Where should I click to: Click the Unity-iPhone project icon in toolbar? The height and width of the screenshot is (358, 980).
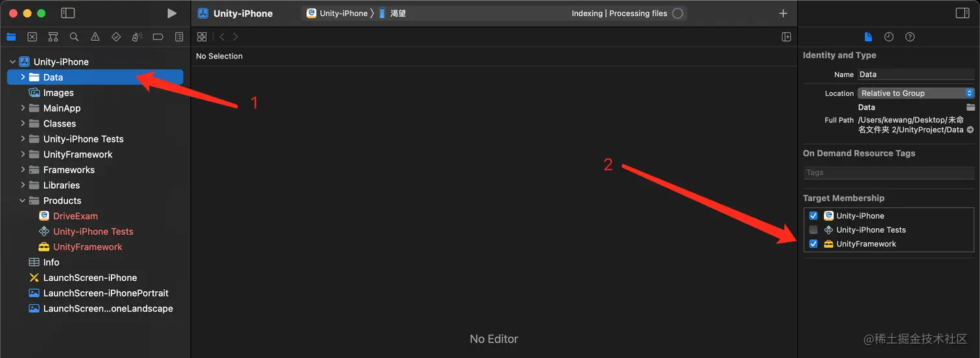pos(203,13)
